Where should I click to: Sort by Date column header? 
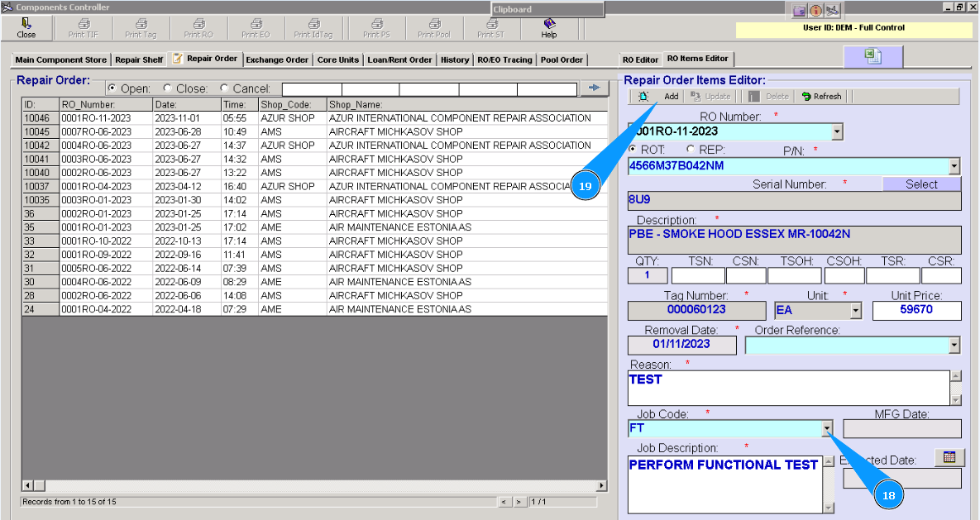click(x=187, y=104)
